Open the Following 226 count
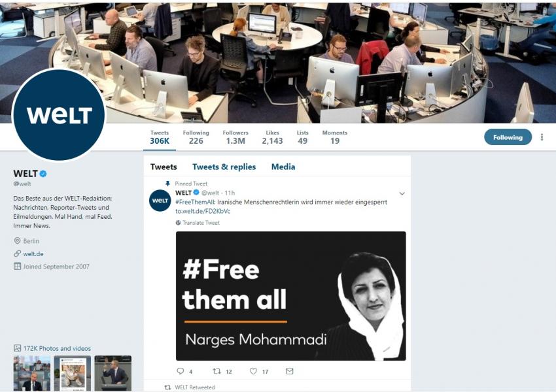The width and height of the screenshot is (556, 392). [x=196, y=137]
